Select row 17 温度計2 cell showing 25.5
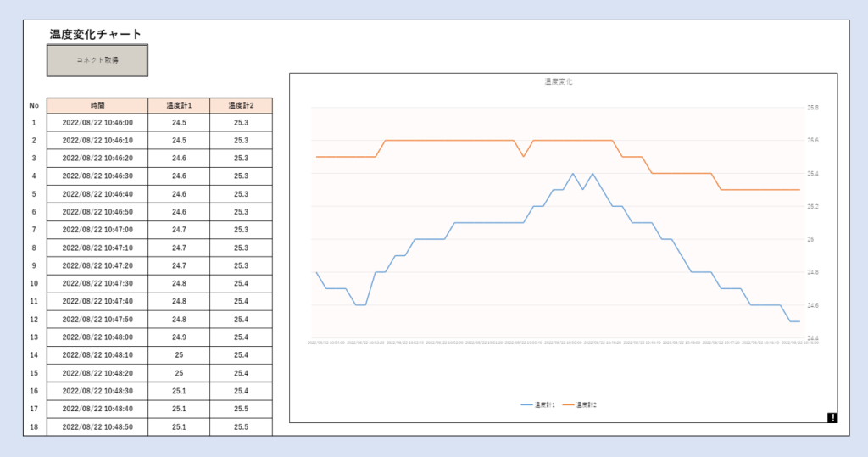Screen dimensions: 868x457 241,409
